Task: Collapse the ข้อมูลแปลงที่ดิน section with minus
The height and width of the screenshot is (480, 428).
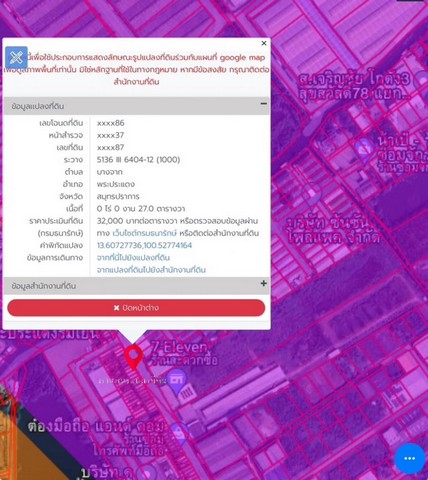Action: (264, 104)
